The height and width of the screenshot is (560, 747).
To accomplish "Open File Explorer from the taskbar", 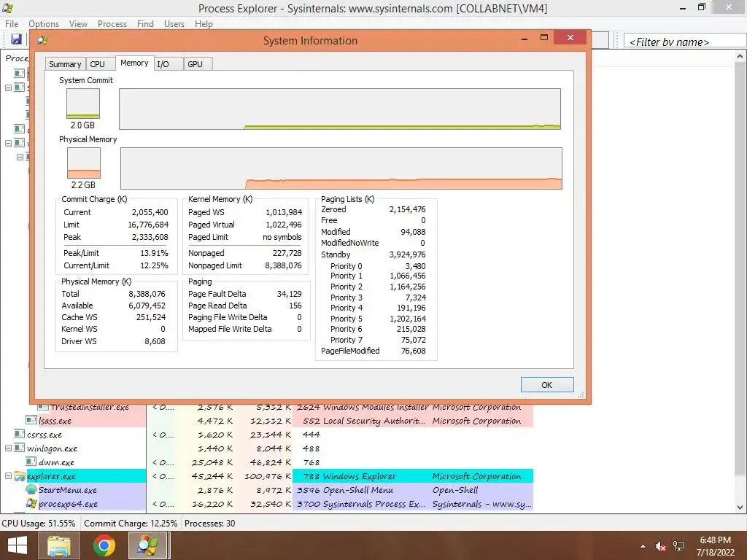I will [58, 545].
